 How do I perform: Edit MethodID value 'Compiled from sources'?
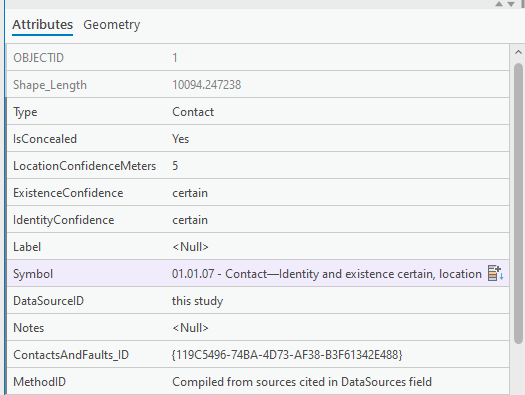(302, 382)
